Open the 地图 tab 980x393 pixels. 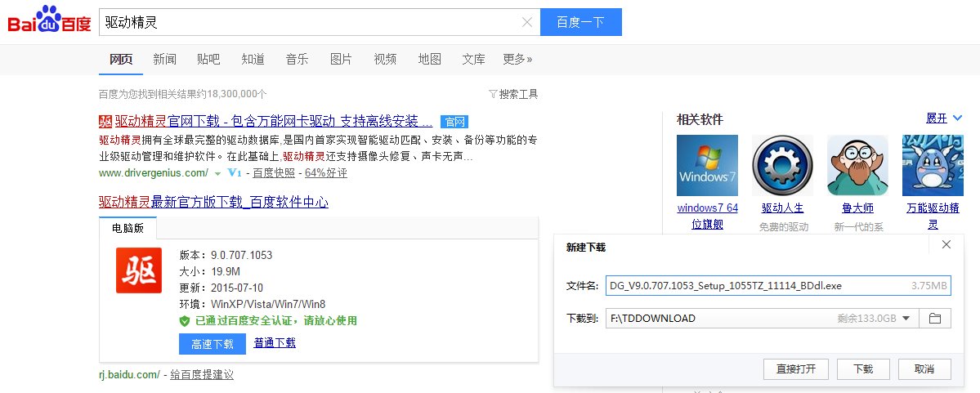[429, 60]
